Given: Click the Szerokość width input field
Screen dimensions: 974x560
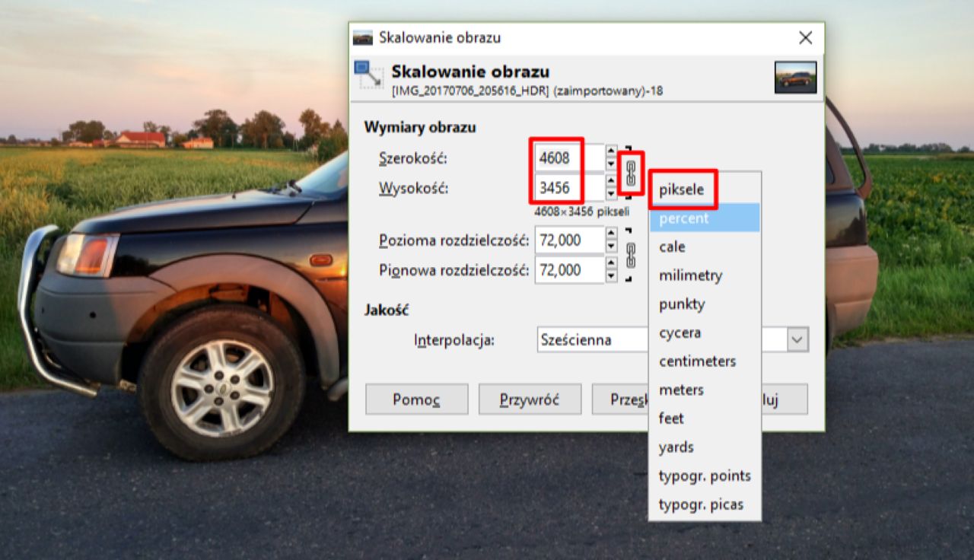Looking at the screenshot, I should click(x=569, y=158).
